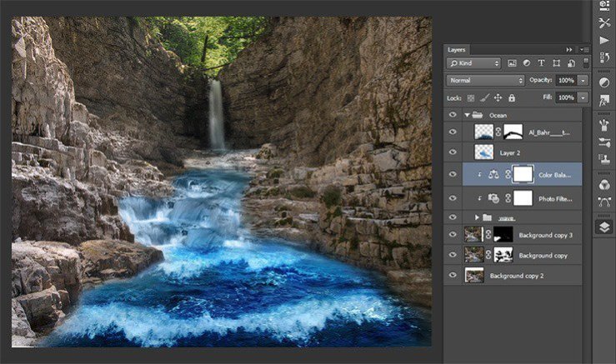Click the lock image pixels brush icon
This screenshot has width=616, height=364.
484,98
